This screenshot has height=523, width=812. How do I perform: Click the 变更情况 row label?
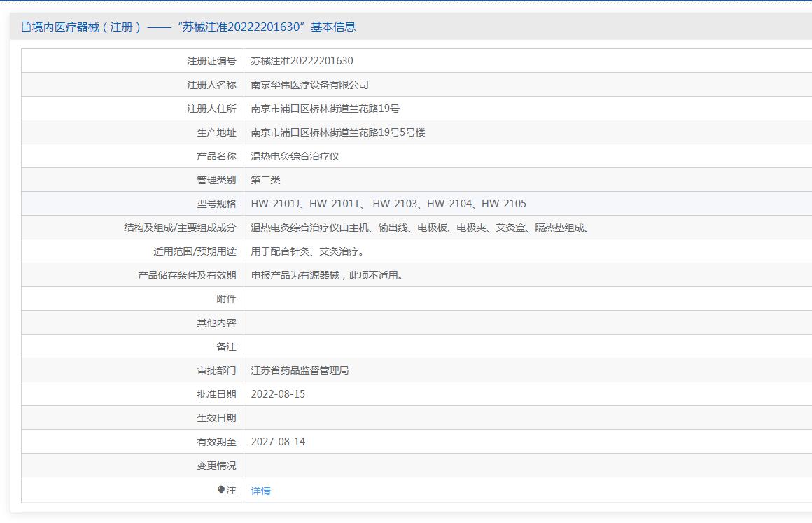[x=216, y=466]
